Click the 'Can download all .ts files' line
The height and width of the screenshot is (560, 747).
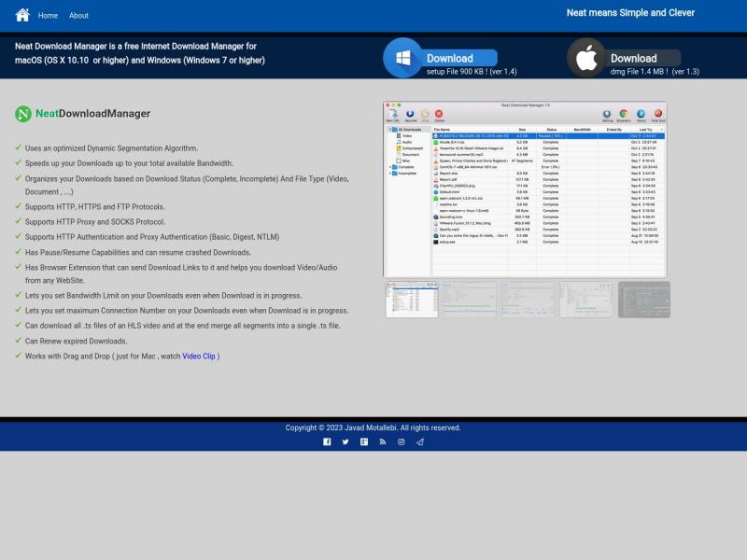183,326
